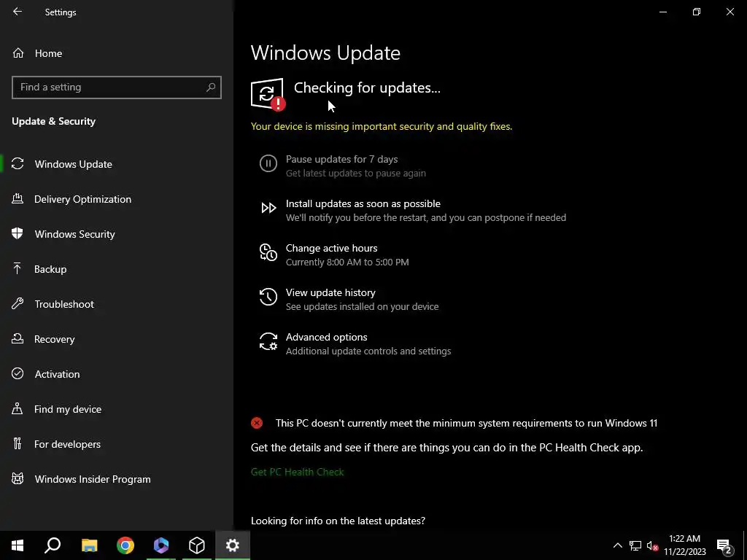Open the Copilot app icon on taskbar
Viewport: 747px width, 560px height.
(x=161, y=545)
